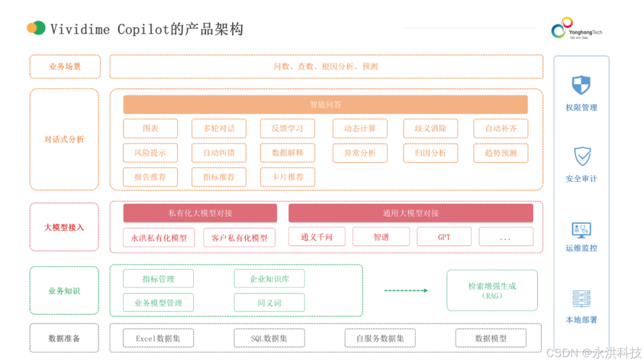Click the 数据解释 box
Screen dimensions: 644x363
(287, 153)
